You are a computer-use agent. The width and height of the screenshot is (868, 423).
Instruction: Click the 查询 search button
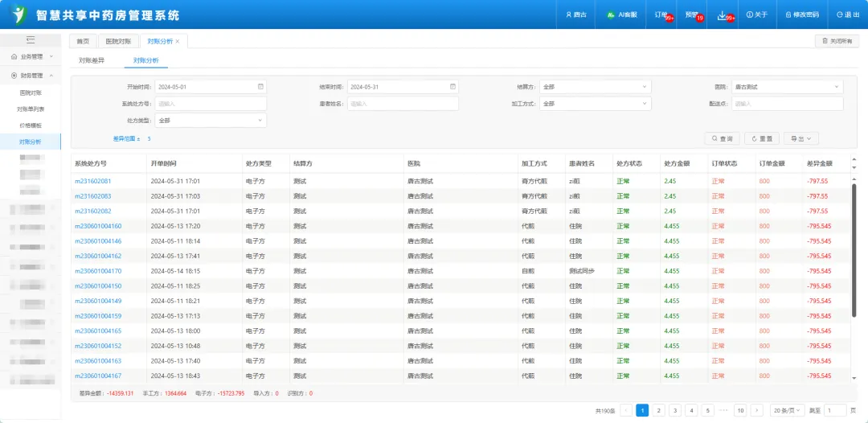721,138
